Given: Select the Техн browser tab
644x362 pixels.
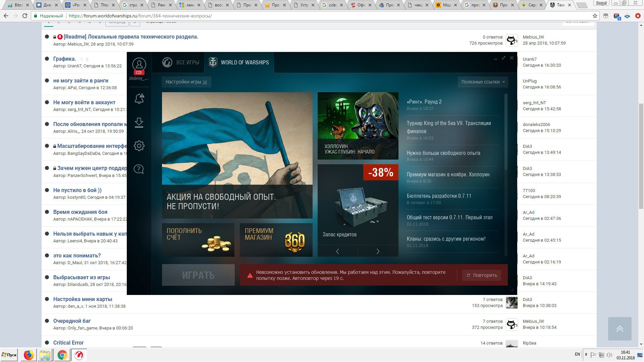Looking at the screenshot, I should (x=560, y=5).
